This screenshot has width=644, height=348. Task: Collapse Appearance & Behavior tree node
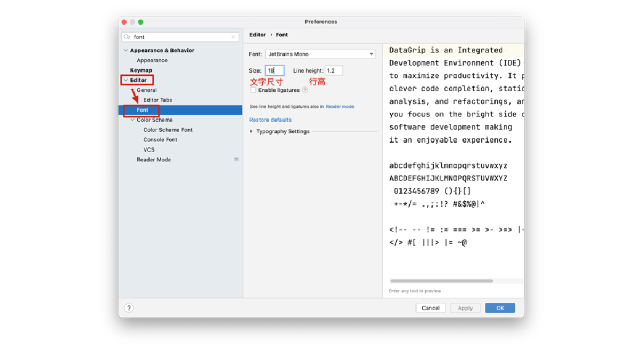tap(126, 50)
